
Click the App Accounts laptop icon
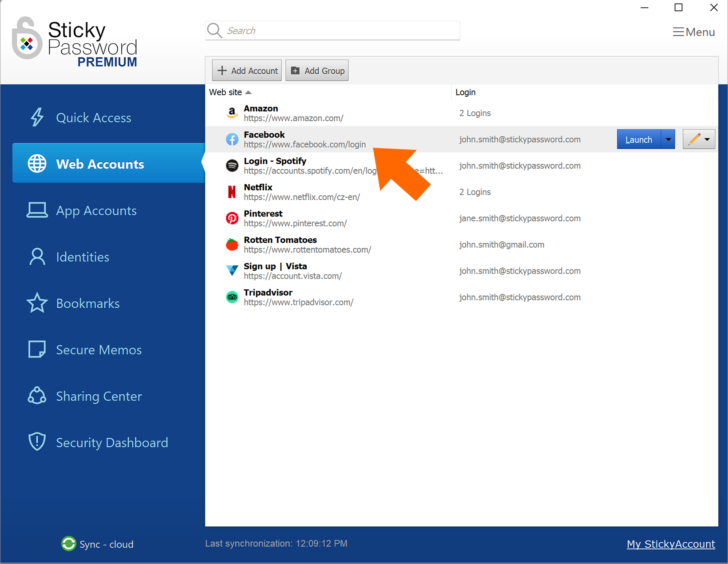(x=37, y=210)
